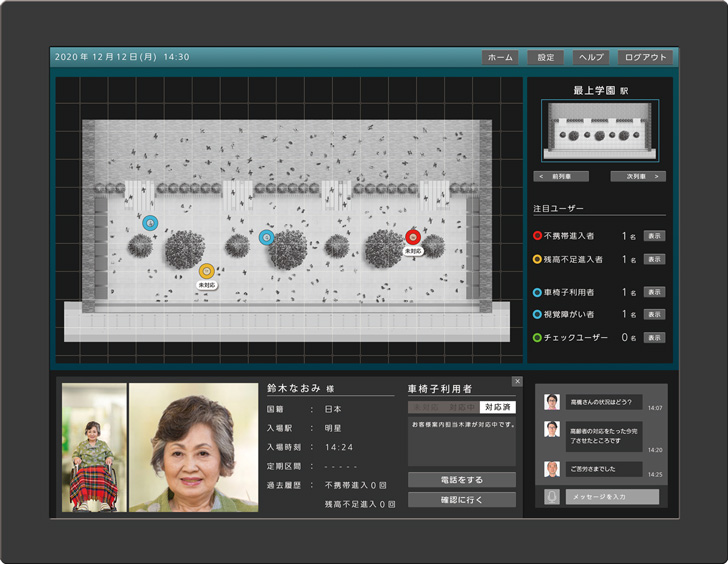Open the ホーム menu
This screenshot has height=564, width=728.
(x=500, y=57)
